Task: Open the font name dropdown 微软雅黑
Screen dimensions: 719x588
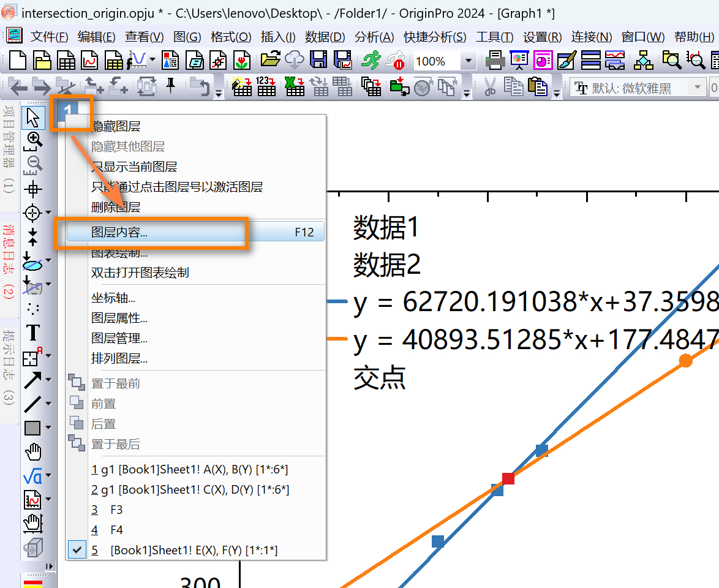Action: tap(696, 88)
